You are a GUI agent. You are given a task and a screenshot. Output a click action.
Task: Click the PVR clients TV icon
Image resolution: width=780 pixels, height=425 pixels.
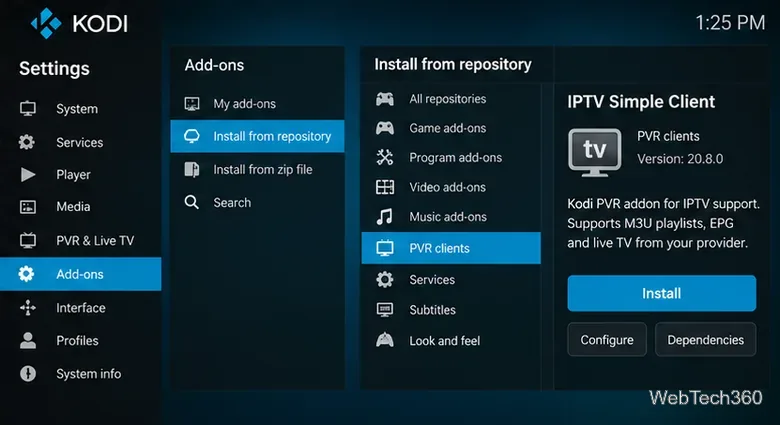(385, 248)
